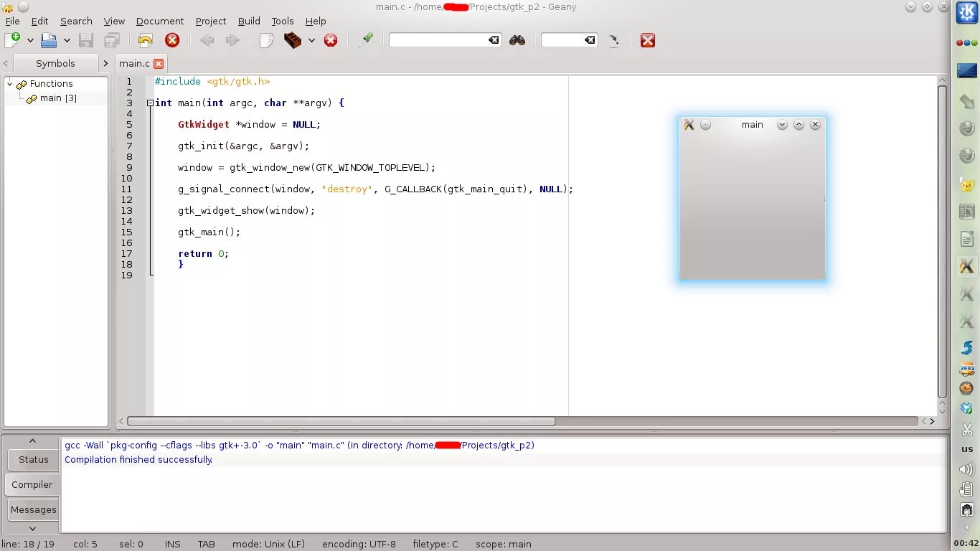Navigate back one location arrow
Image resolution: width=980 pixels, height=551 pixels.
point(207,40)
